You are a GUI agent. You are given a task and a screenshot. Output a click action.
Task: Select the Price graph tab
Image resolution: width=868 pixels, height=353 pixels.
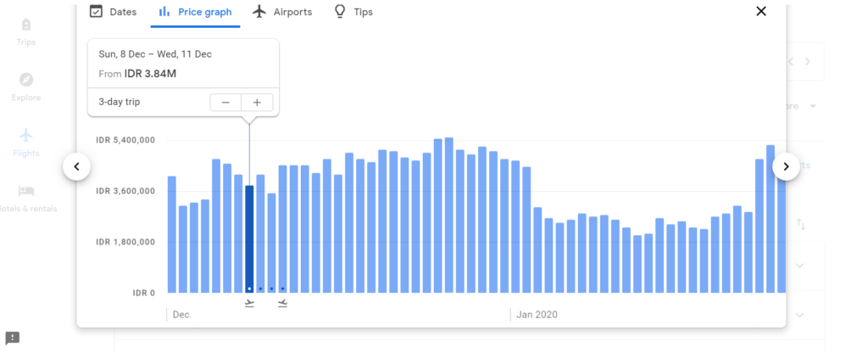196,12
